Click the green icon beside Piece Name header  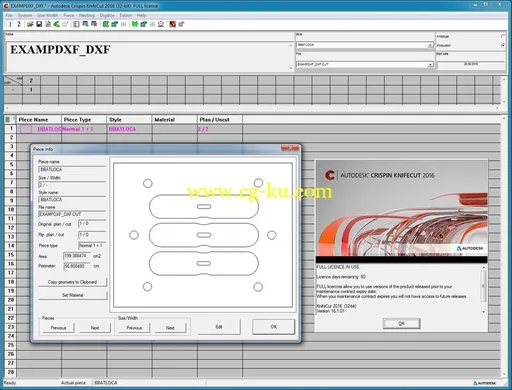[8, 119]
